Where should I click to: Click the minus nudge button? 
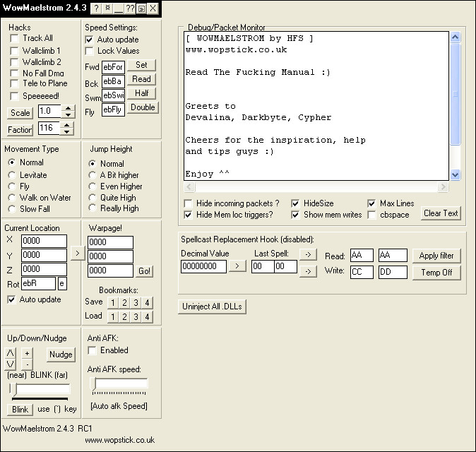tap(27, 364)
